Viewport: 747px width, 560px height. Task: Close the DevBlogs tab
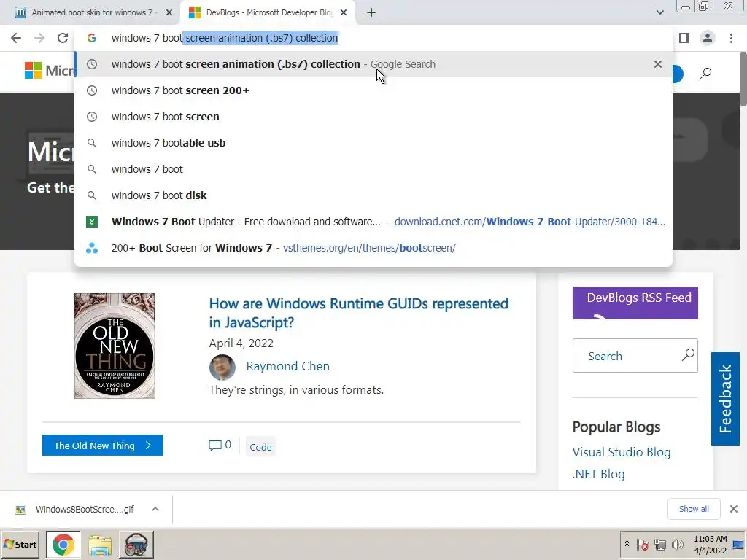344,13
